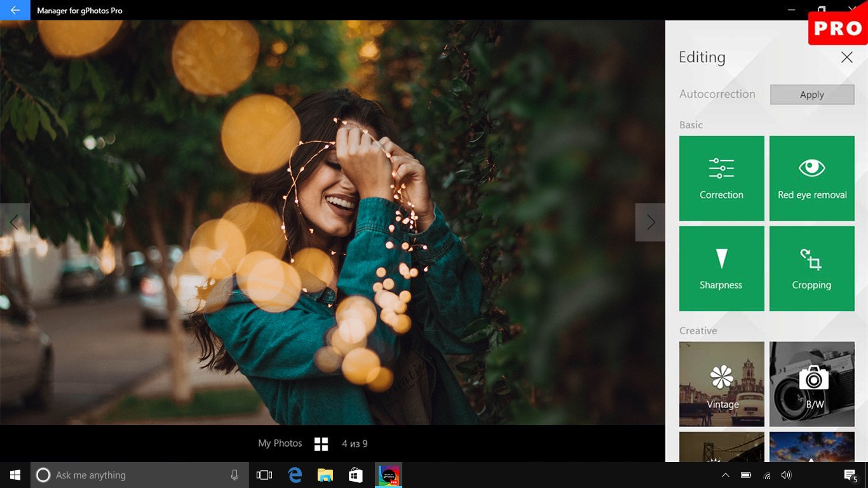
Task: Close the Editing panel
Action: click(846, 57)
